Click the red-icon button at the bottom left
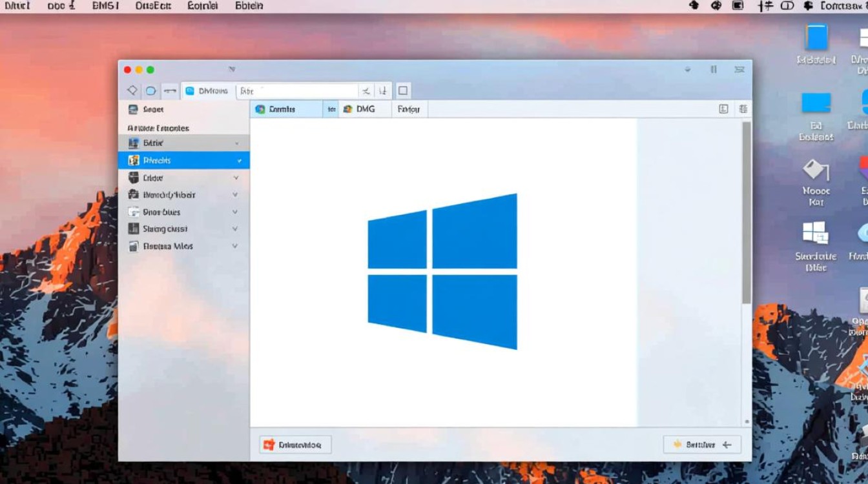868x484 pixels. tap(294, 444)
